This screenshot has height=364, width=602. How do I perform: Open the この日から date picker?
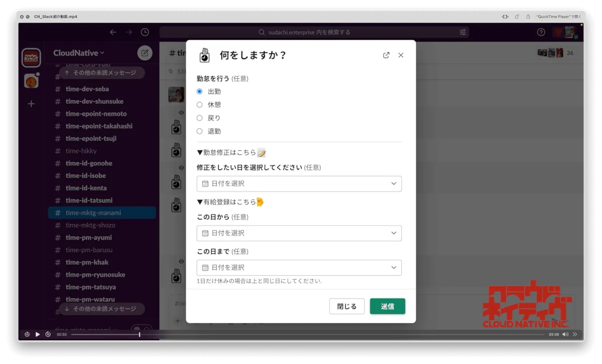(299, 233)
